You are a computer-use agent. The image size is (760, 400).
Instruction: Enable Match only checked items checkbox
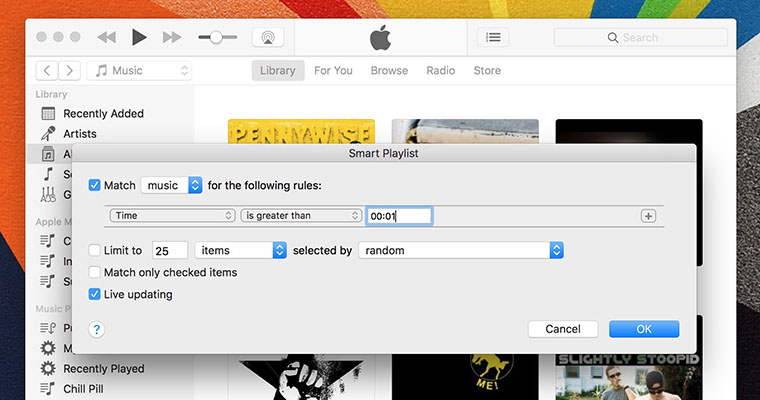tap(95, 272)
